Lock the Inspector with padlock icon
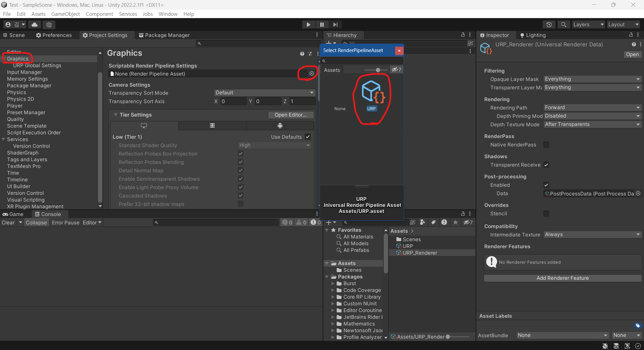Viewport: 644px width, 350px height. click(x=631, y=35)
